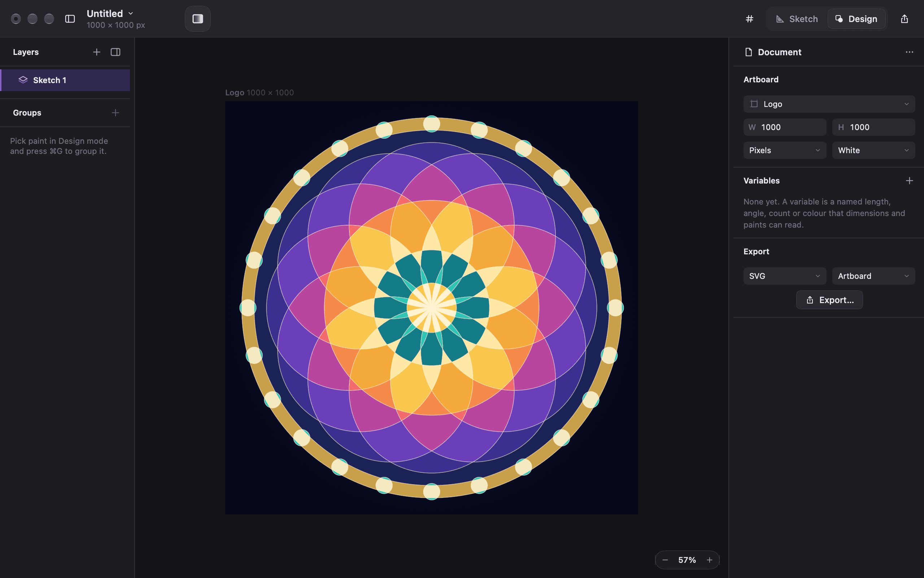Open the SVG export format dropdown
The height and width of the screenshot is (578, 924).
coord(785,276)
